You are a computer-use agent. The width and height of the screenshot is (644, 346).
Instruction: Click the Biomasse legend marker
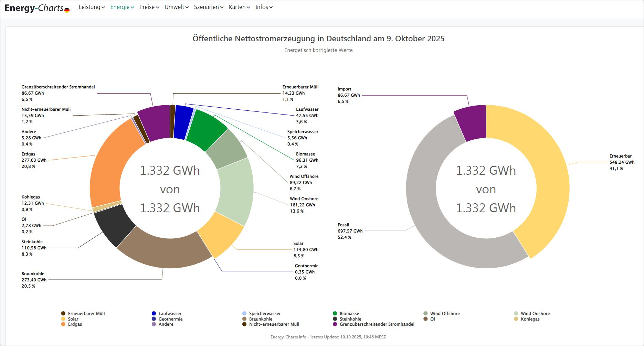tap(335, 313)
